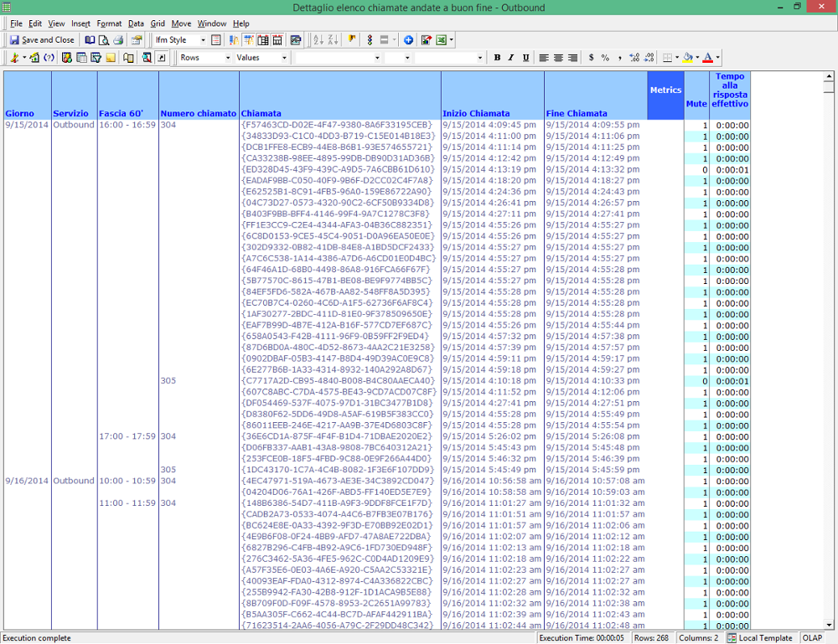Apply currency dollar format

coord(591,58)
